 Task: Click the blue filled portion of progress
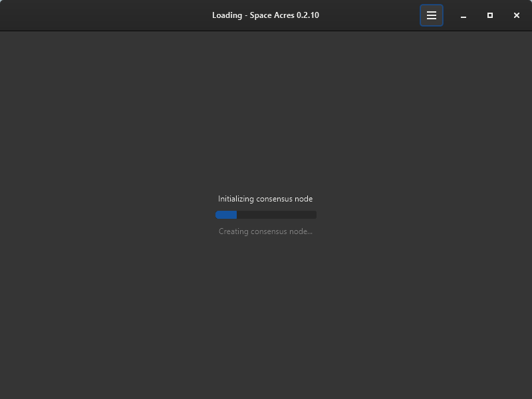point(225,214)
